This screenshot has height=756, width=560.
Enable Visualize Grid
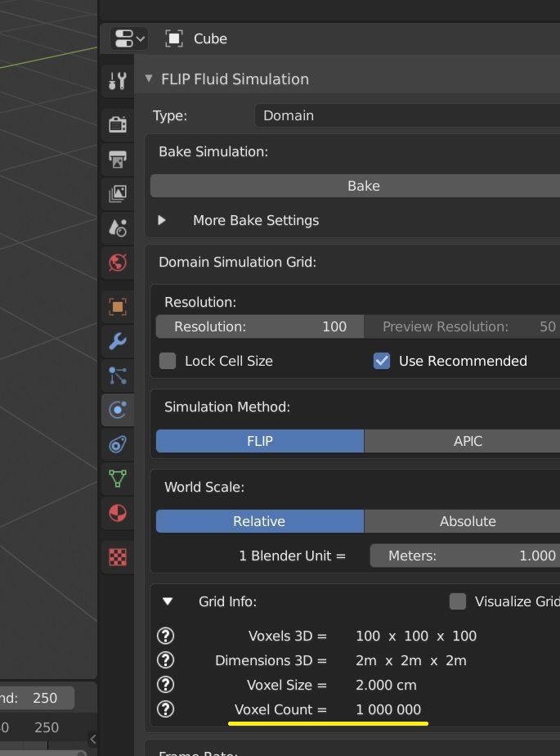tap(458, 601)
